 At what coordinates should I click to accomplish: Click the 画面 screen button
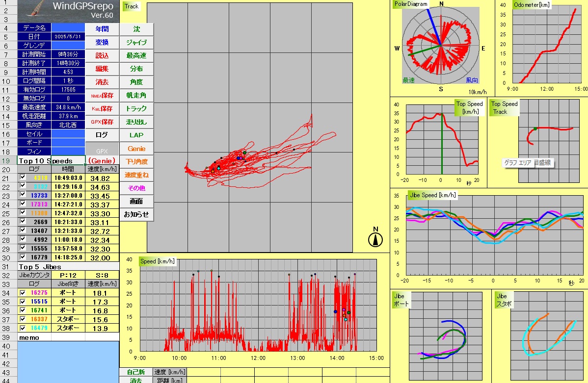click(x=136, y=202)
